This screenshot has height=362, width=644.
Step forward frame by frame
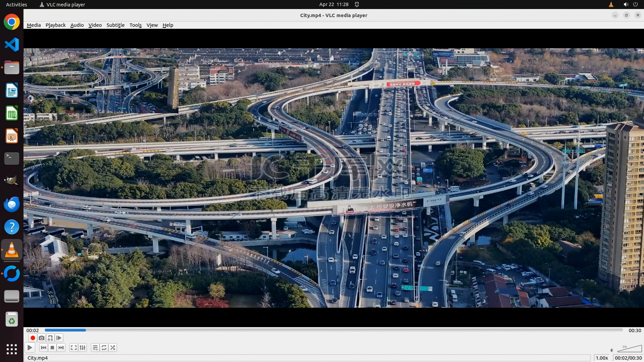59,338
